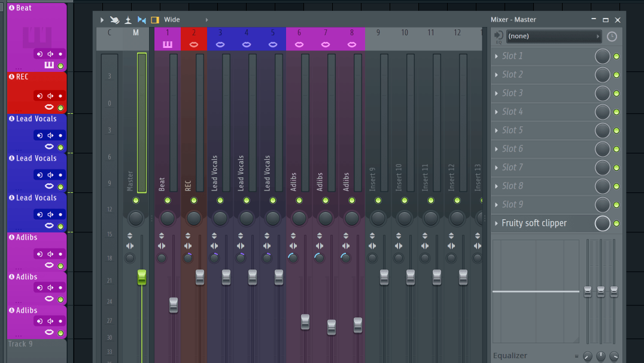Open the mixer options menu arrow
This screenshot has width=644, height=363.
tap(102, 20)
